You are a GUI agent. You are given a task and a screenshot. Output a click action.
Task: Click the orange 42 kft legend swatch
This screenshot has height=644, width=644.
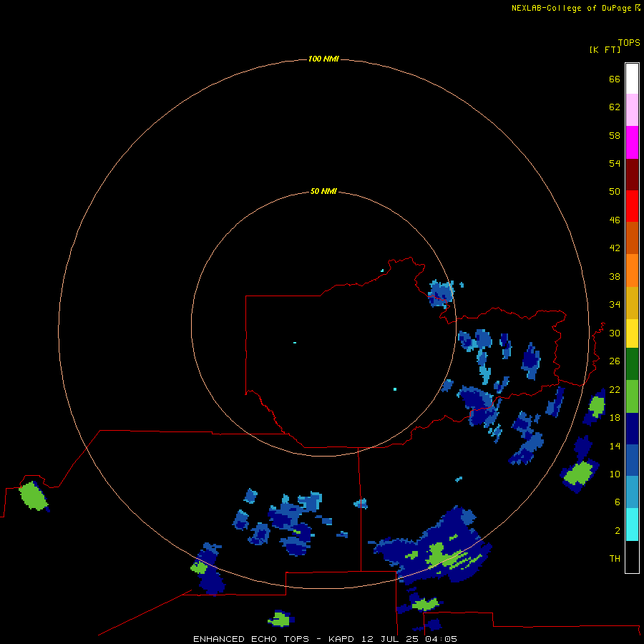pos(632,270)
